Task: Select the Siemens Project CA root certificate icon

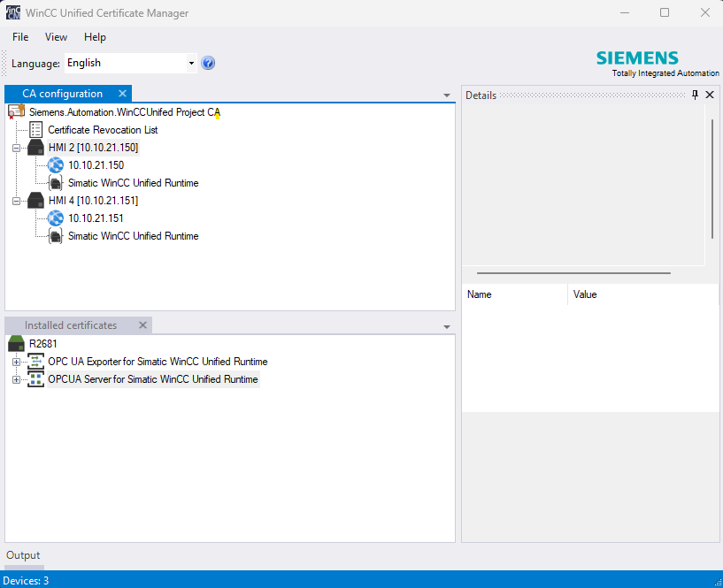Action: [16, 112]
